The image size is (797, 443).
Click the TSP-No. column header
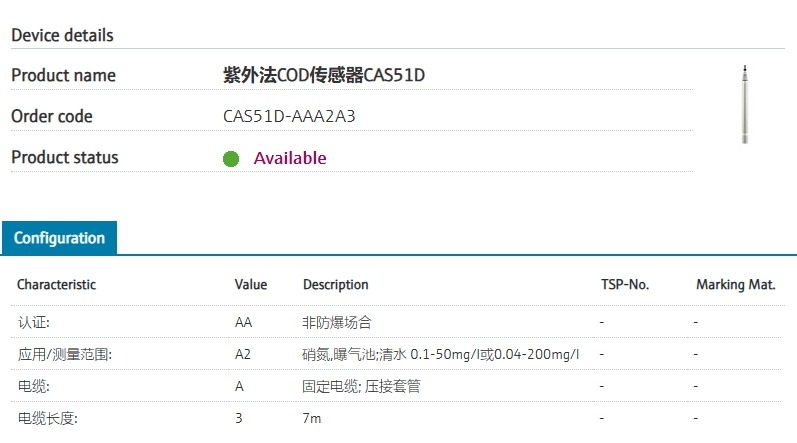pos(625,285)
